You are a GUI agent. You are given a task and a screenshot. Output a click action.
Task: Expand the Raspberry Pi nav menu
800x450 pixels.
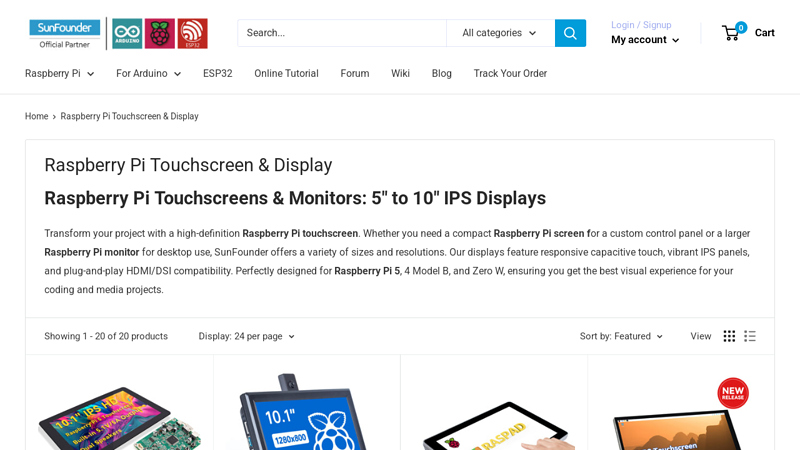(59, 73)
